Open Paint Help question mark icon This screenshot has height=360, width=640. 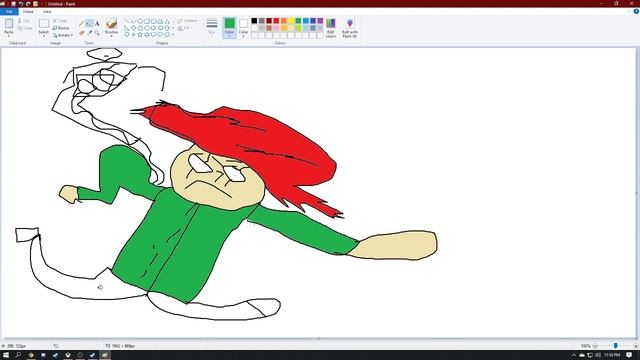point(636,11)
